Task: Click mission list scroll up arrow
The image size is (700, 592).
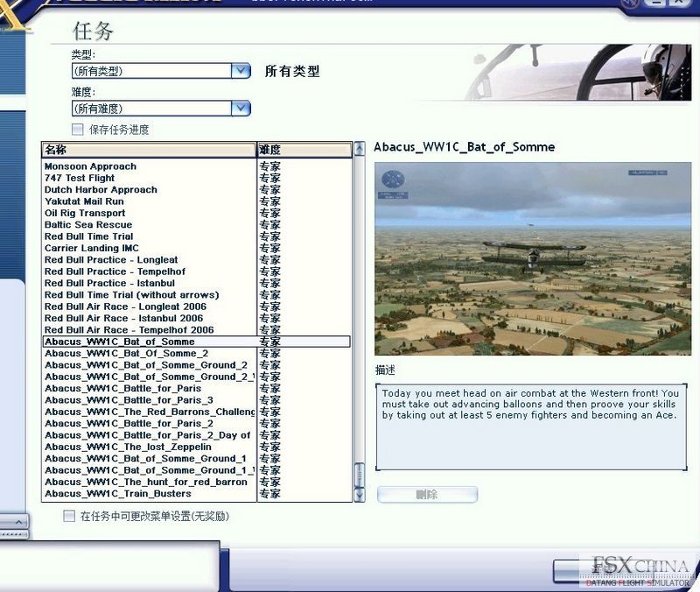Action: pos(360,149)
